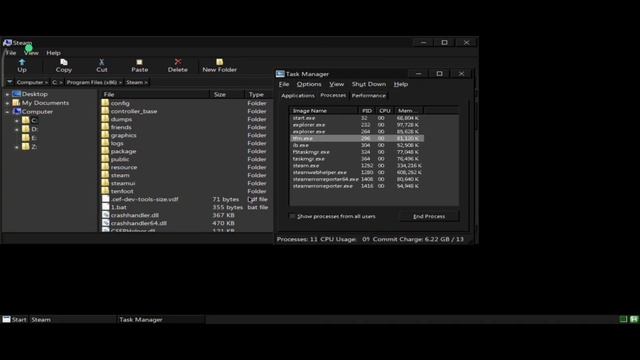Switch to the Applications tab

point(298,96)
